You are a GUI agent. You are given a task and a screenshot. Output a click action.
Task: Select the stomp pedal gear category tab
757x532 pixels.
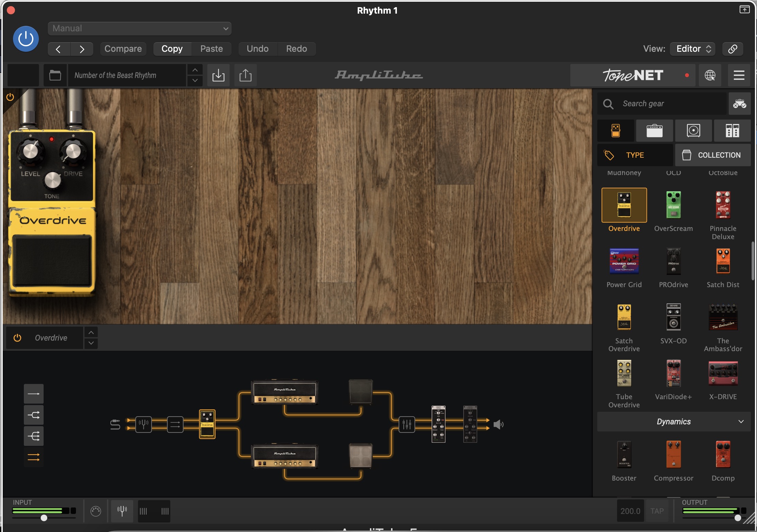[616, 130]
